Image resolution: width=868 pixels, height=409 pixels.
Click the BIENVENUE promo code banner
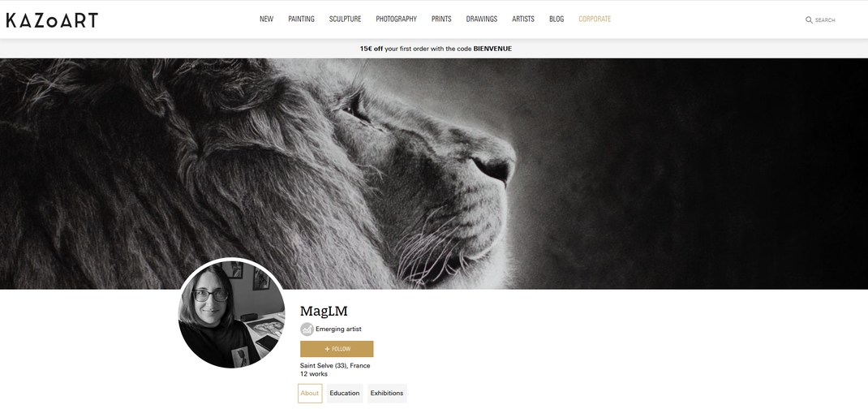[436, 49]
